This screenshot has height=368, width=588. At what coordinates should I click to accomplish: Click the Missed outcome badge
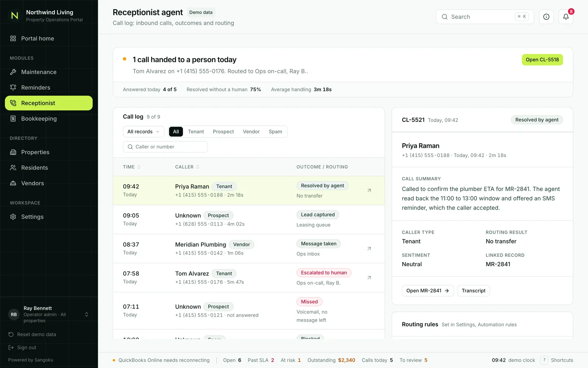pyautogui.click(x=309, y=302)
